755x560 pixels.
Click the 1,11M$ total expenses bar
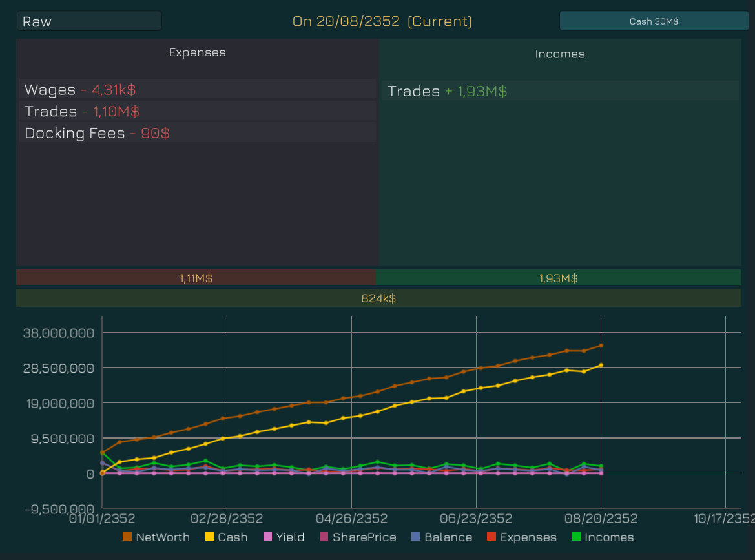(x=196, y=278)
